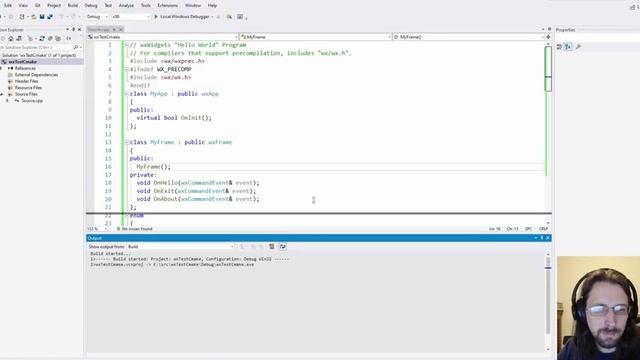Open the Build menu

coord(73,6)
